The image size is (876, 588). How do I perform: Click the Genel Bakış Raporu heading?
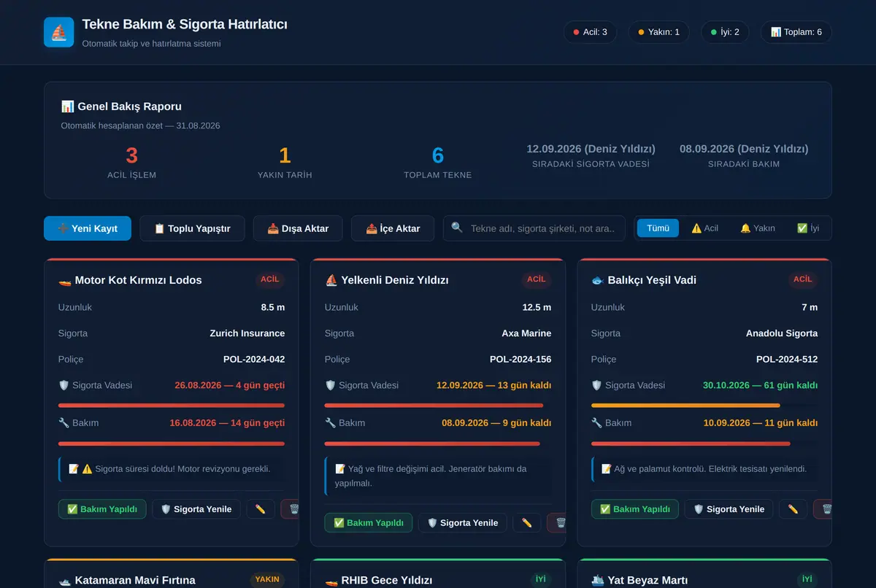click(x=121, y=107)
